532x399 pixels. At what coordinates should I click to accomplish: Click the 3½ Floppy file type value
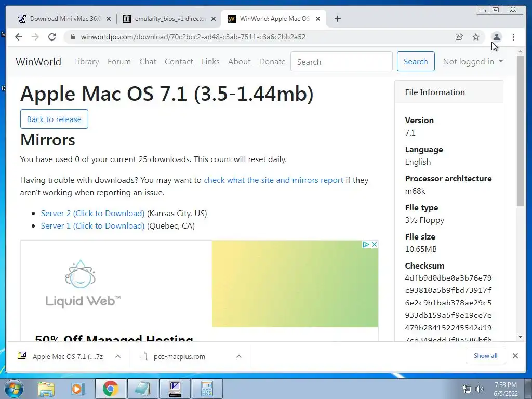pos(424,220)
